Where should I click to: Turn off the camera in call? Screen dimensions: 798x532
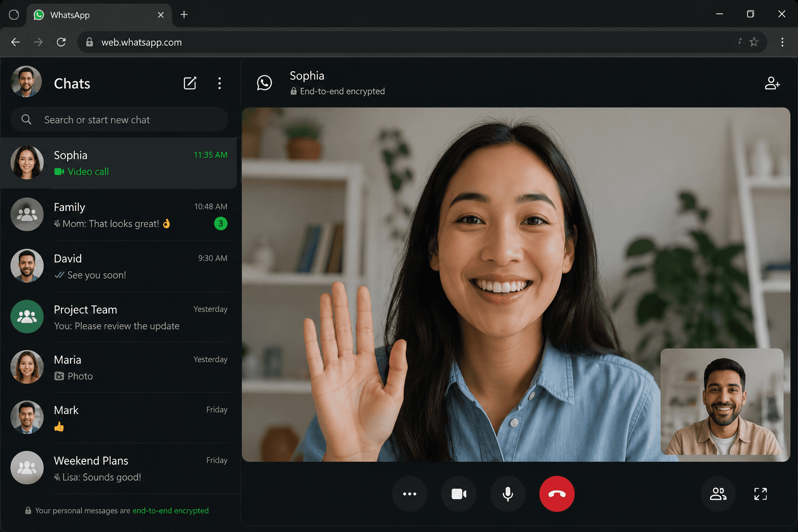tap(459, 494)
